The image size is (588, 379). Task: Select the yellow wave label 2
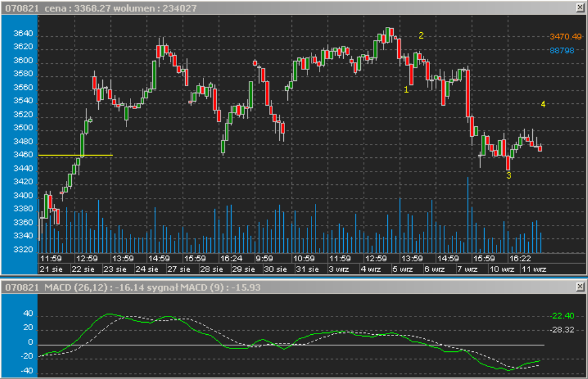point(421,36)
